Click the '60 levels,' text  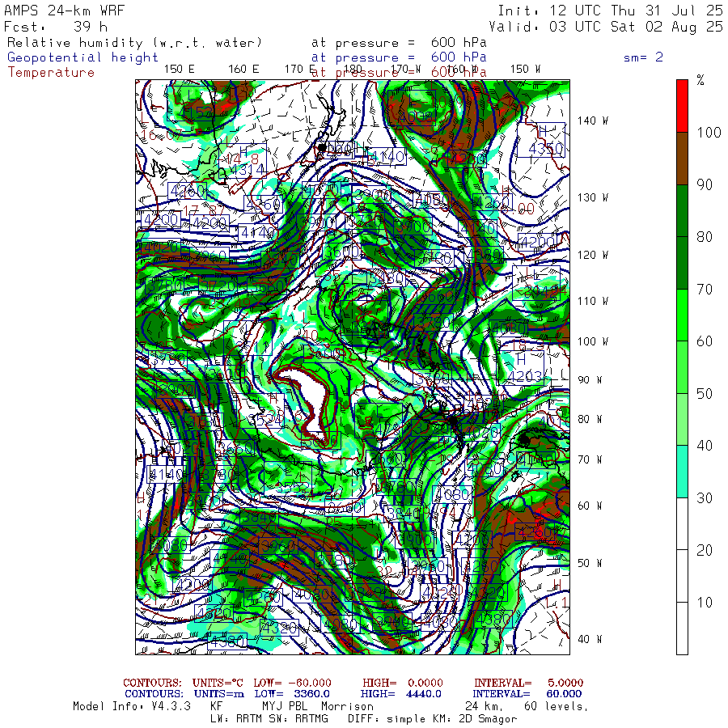(x=557, y=706)
